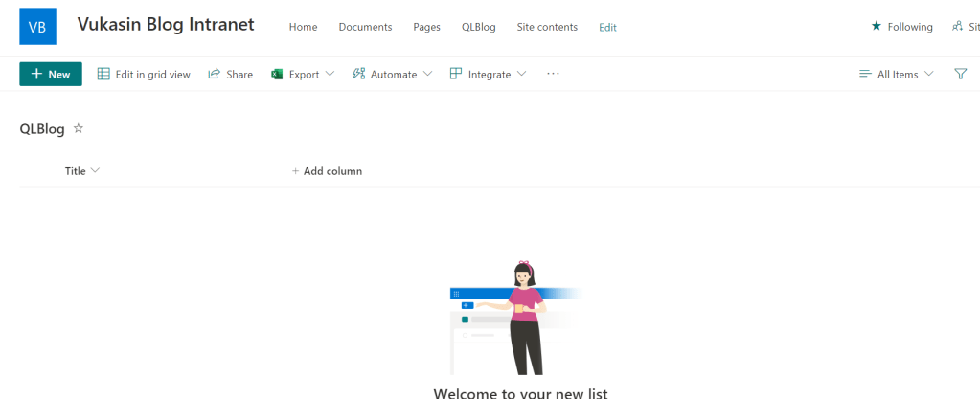The height and width of the screenshot is (399, 980).
Task: Open the All Items view switcher
Action: click(x=897, y=74)
